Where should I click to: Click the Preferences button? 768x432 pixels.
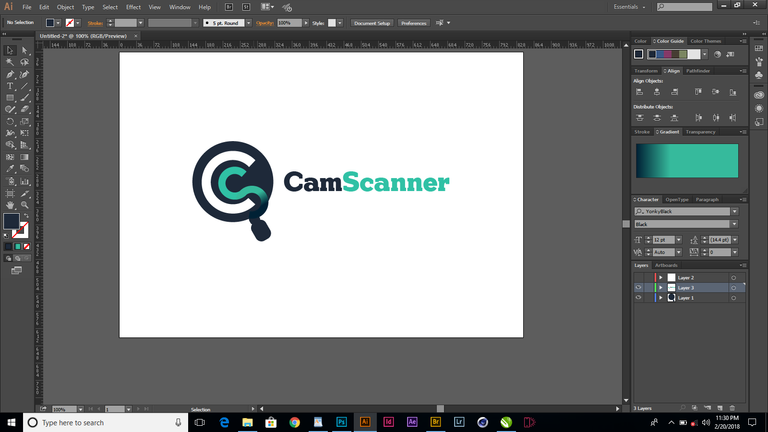(x=413, y=23)
